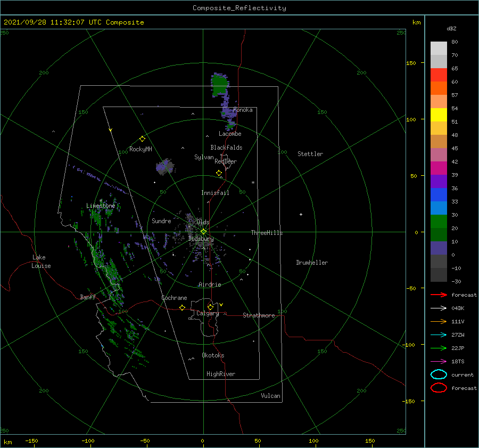
Task: Pick the red swatch in dBZ scale
Action: [x=439, y=75]
